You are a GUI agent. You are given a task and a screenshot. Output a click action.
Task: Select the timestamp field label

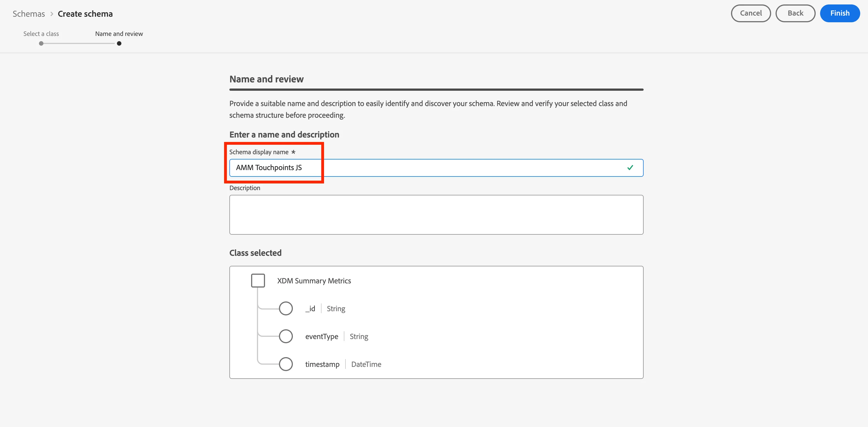pos(322,364)
